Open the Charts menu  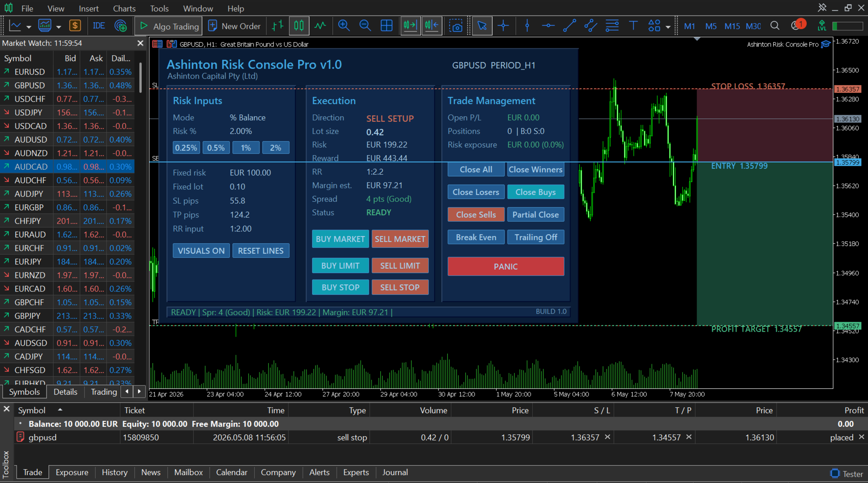(124, 8)
